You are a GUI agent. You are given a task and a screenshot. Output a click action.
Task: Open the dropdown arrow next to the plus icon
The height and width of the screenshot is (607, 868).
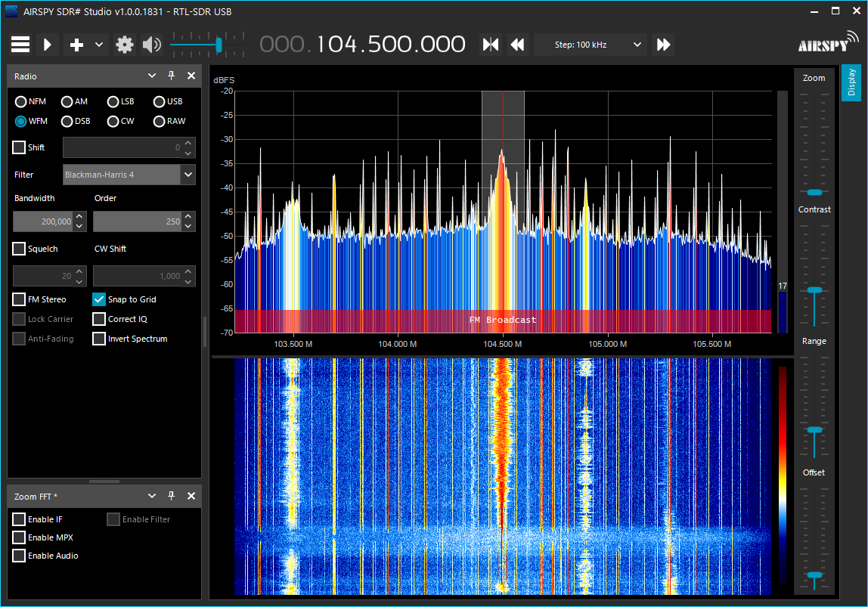[98, 45]
